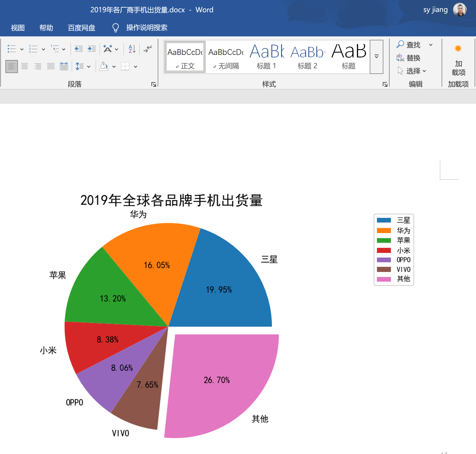Click the sy jiang account avatar
This screenshot has width=476, height=454.
click(x=460, y=10)
